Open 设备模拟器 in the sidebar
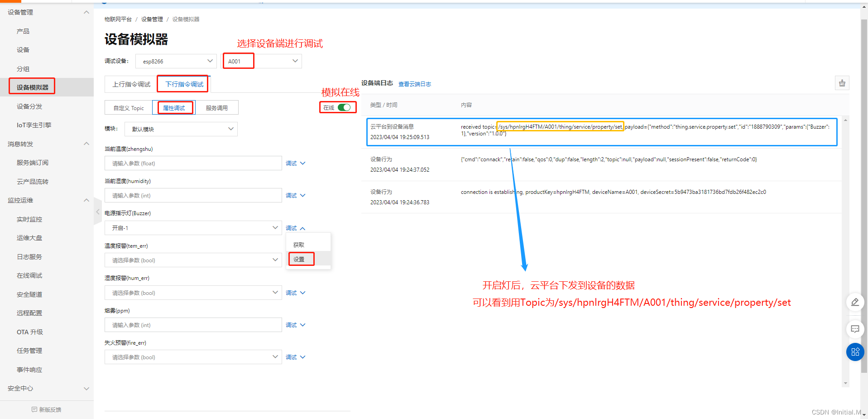The image size is (868, 419). pos(33,87)
